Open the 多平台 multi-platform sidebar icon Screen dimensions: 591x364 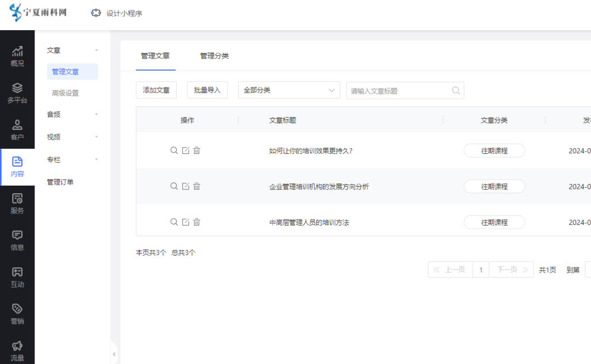coord(18,93)
